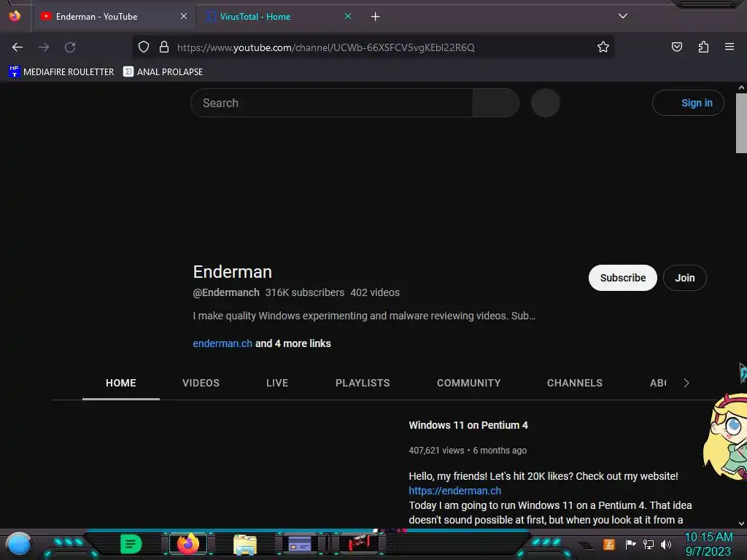Reload the YouTube page
Viewport: 747px width, 560px height.
tap(70, 47)
